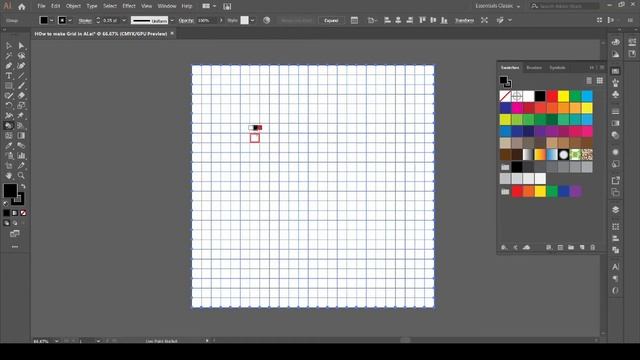640x360 pixels.
Task: Open the Stroke panel link
Action: 85,20
